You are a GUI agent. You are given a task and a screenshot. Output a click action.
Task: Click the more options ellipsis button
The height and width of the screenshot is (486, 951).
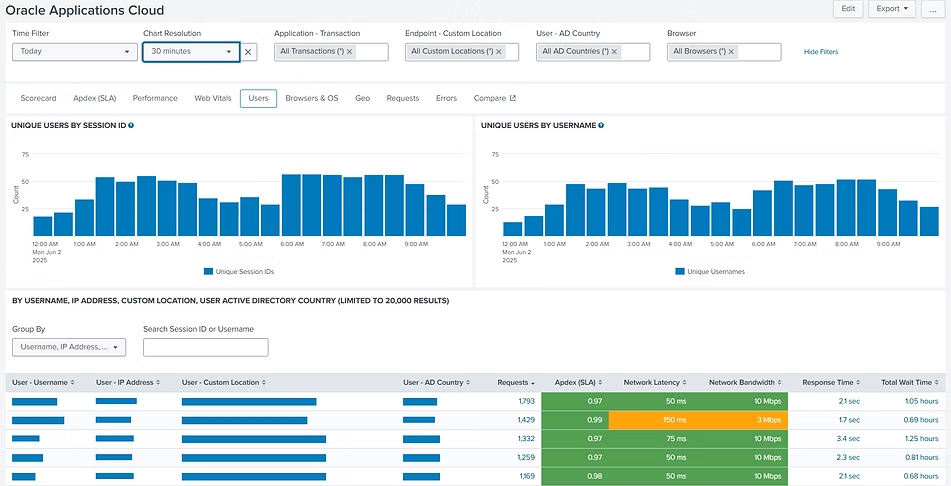coord(933,9)
